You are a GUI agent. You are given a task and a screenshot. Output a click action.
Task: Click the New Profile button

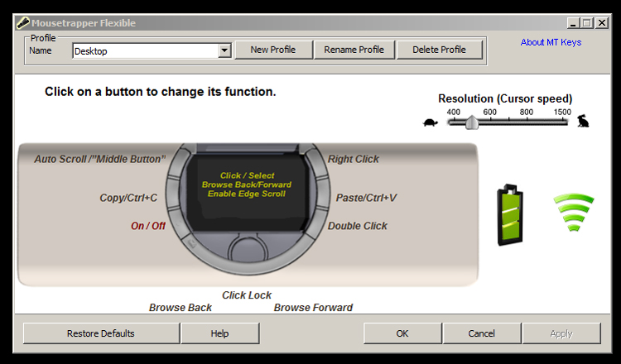(x=273, y=50)
